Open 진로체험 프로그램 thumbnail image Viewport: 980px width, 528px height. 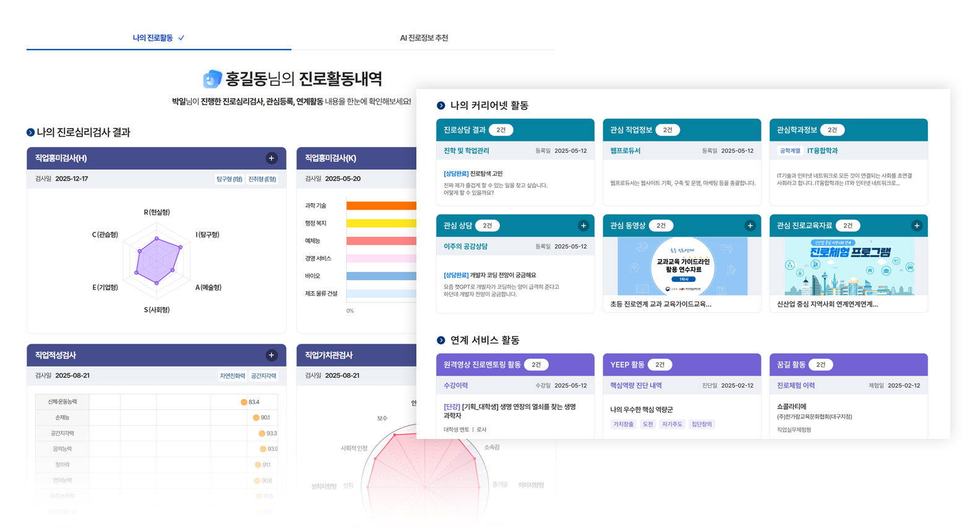848,266
